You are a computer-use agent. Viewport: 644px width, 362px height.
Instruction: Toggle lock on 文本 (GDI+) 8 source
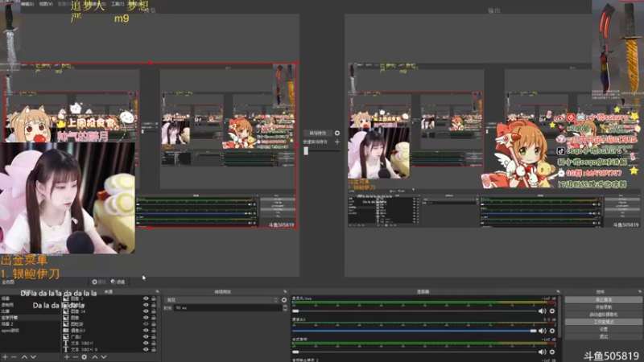[x=154, y=349]
